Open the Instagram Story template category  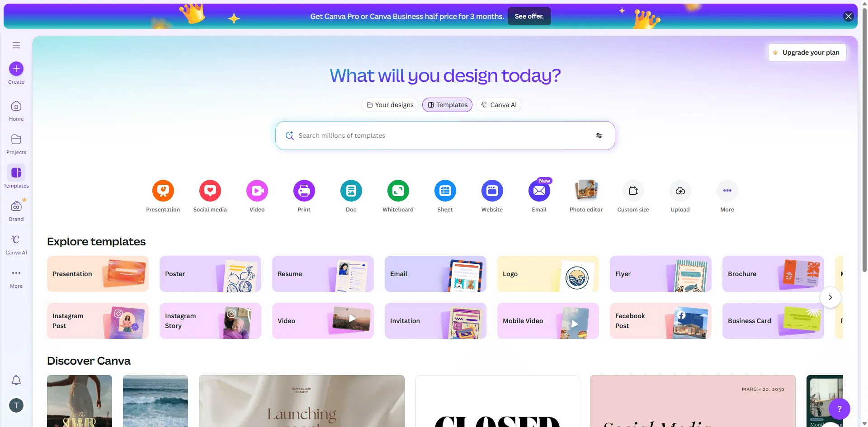point(210,321)
